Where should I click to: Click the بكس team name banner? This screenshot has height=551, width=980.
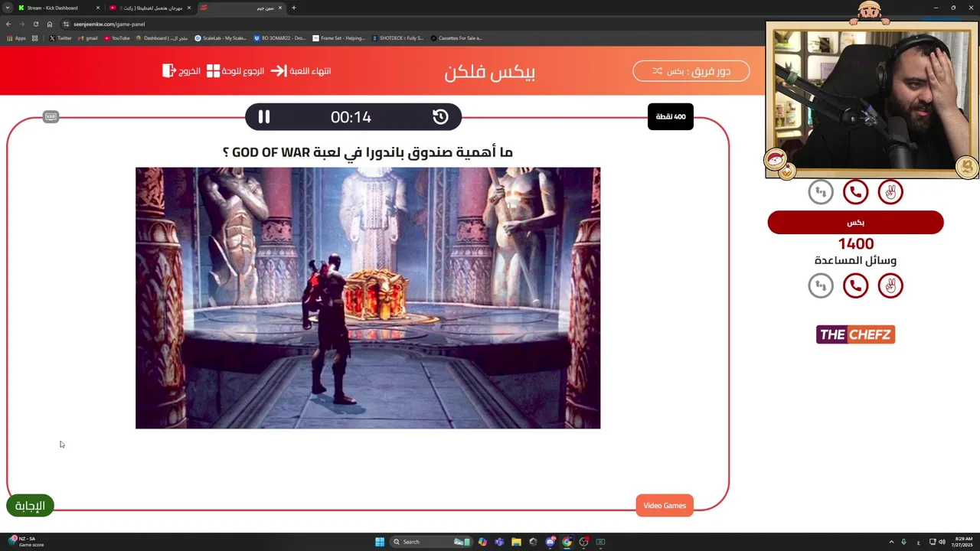tap(855, 222)
